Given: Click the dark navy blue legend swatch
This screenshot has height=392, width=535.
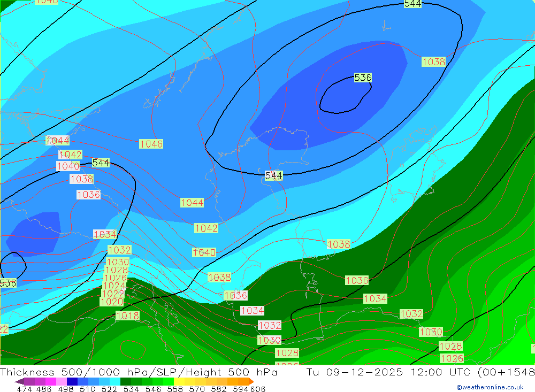Looking at the screenshot, I should (72, 381).
